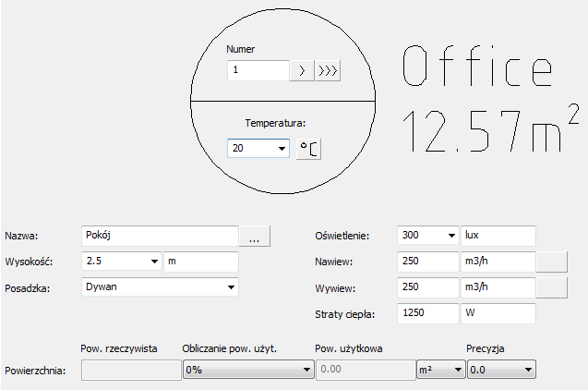Click the Powierzchnia: label
Screen dimensions: 588x390
[35, 371]
